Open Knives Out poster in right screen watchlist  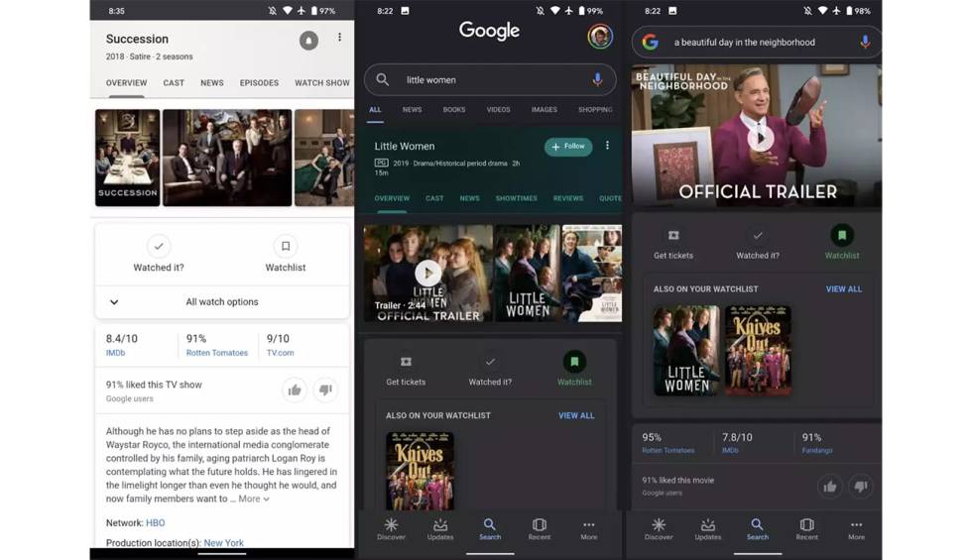759,351
